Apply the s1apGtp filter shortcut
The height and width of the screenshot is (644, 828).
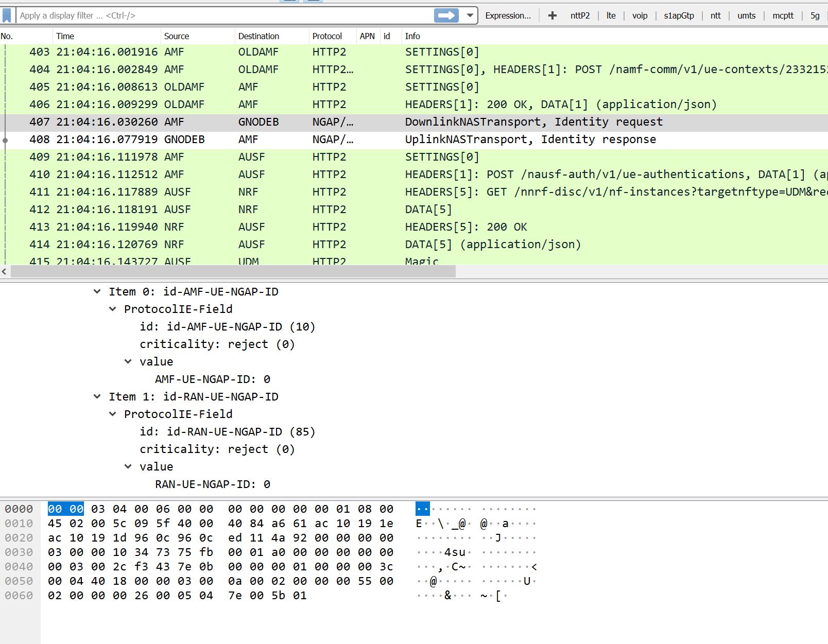point(679,15)
